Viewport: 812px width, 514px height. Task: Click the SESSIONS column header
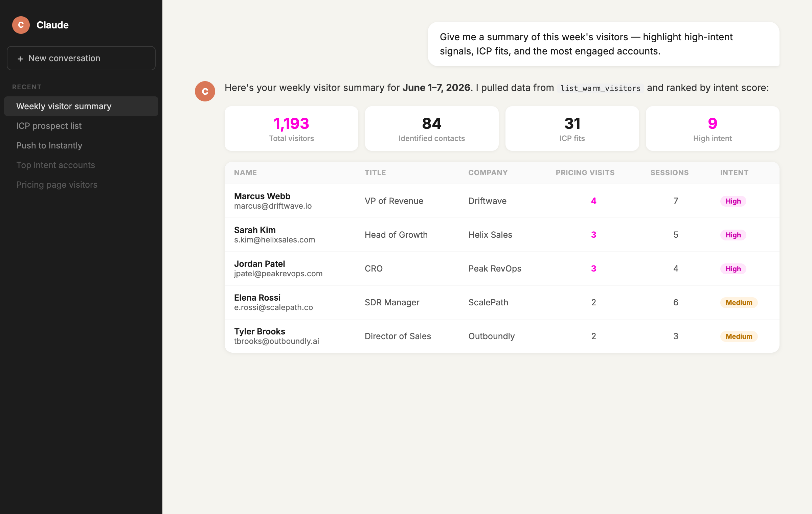point(670,172)
